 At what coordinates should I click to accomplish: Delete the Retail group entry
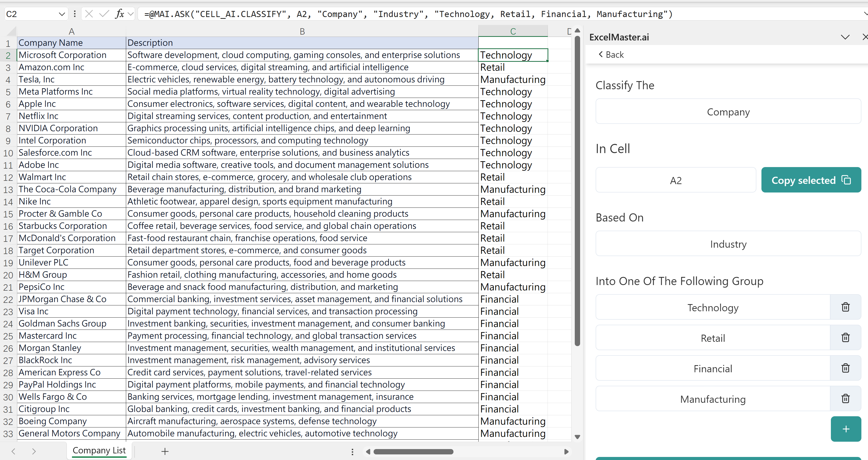click(x=845, y=338)
